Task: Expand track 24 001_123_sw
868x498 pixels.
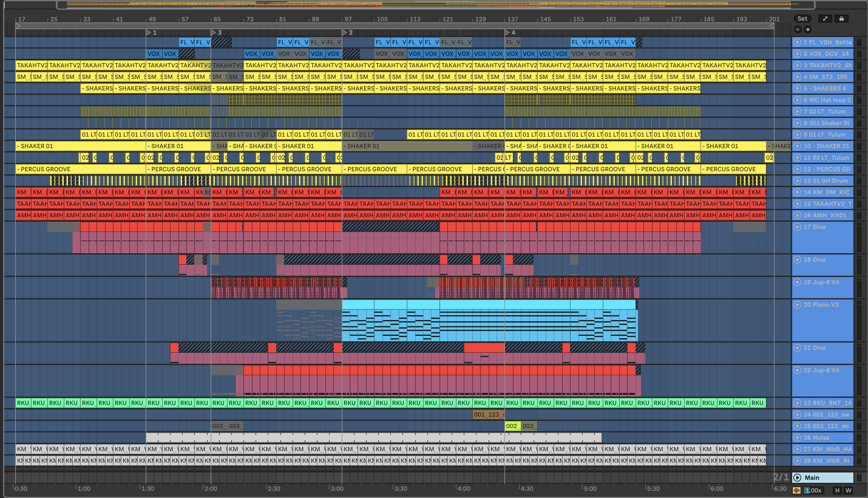Action: [x=797, y=414]
